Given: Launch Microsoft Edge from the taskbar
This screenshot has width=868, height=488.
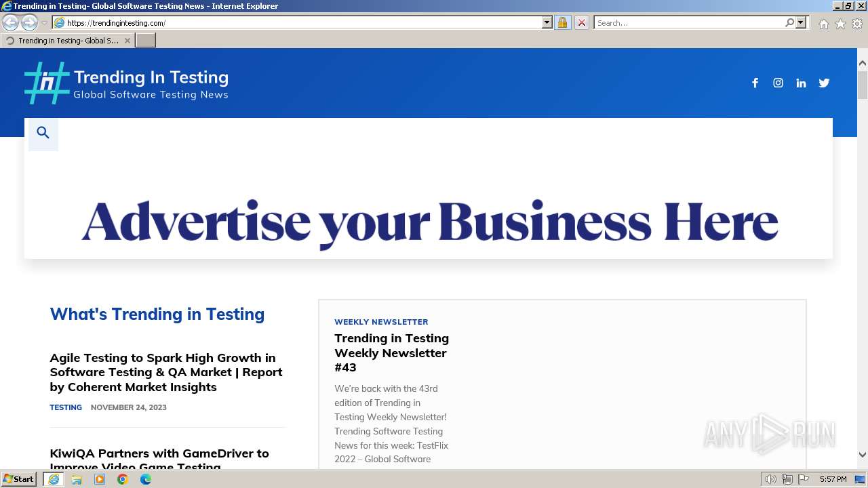Looking at the screenshot, I should click(146, 479).
